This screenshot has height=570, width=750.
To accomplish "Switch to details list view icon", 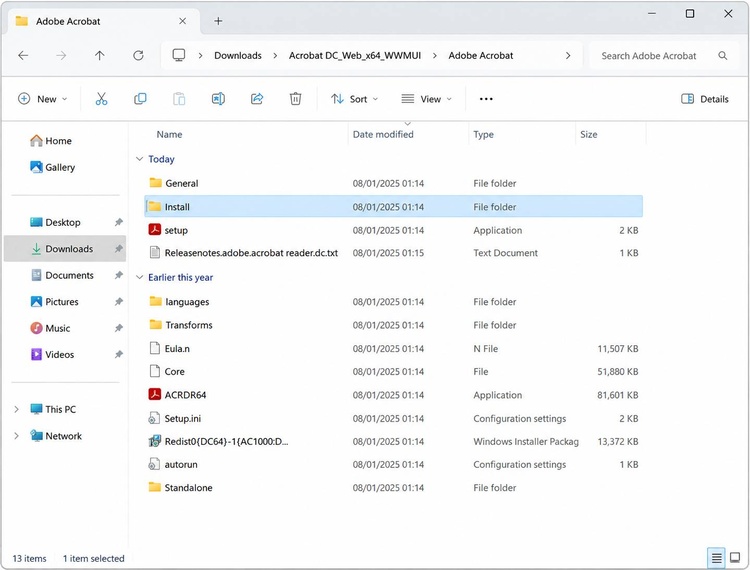I will (x=717, y=558).
